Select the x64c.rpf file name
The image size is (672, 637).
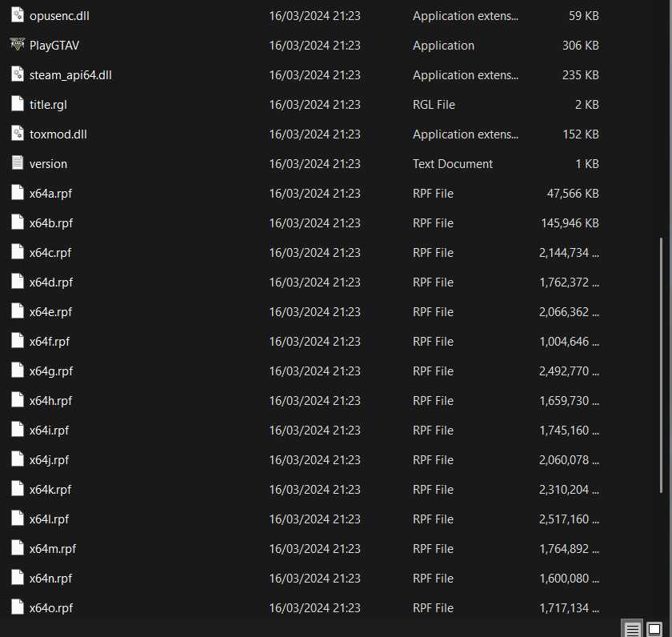pos(50,253)
